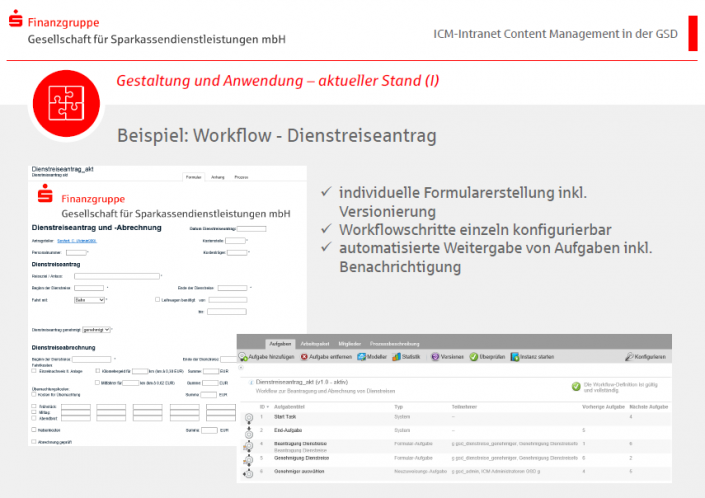Viewport: 705px width, 498px height.
Task: Toggle the Leihwagen benötigt checkbox
Action: (157, 299)
